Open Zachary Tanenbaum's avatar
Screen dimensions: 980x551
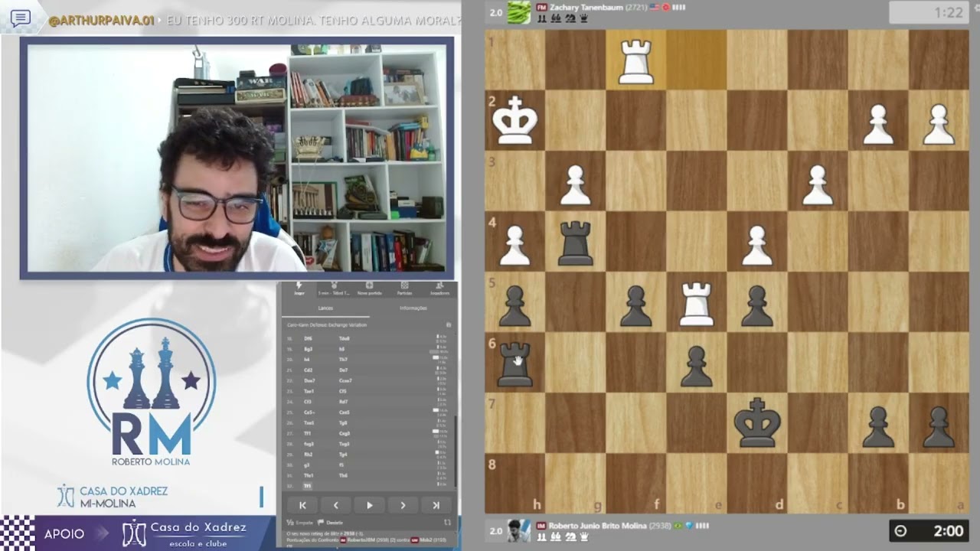click(518, 11)
